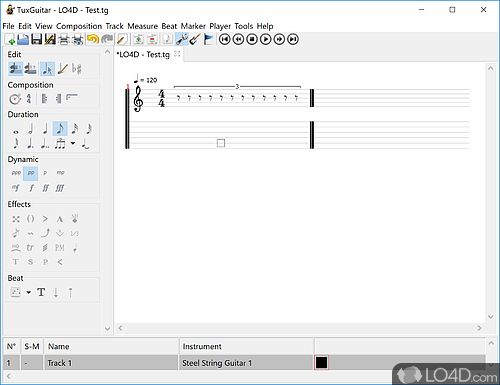Toggle the 'pp' pianissimo dynamic
The height and width of the screenshot is (385, 500).
click(x=31, y=173)
